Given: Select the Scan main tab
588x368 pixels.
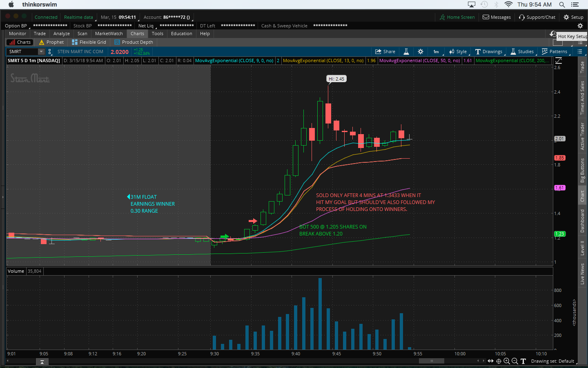Looking at the screenshot, I should point(82,34).
